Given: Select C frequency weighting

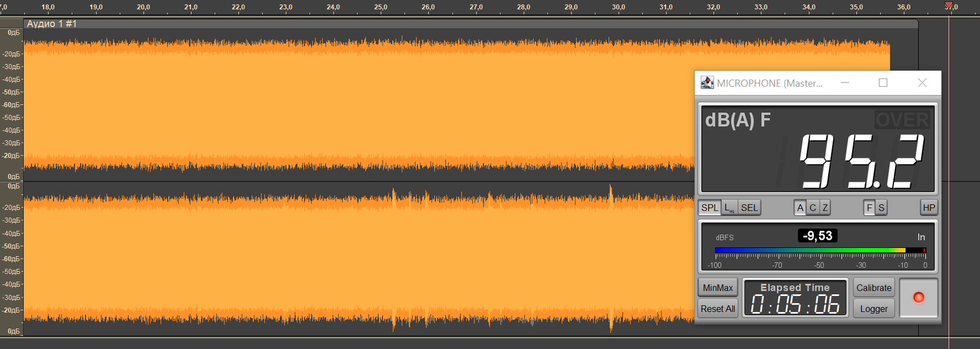Looking at the screenshot, I should point(813,208).
